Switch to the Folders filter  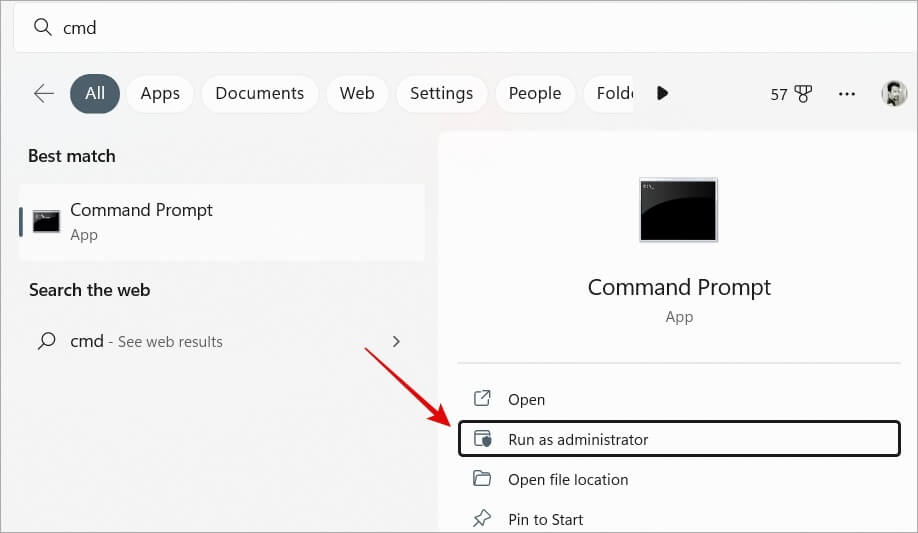(609, 93)
